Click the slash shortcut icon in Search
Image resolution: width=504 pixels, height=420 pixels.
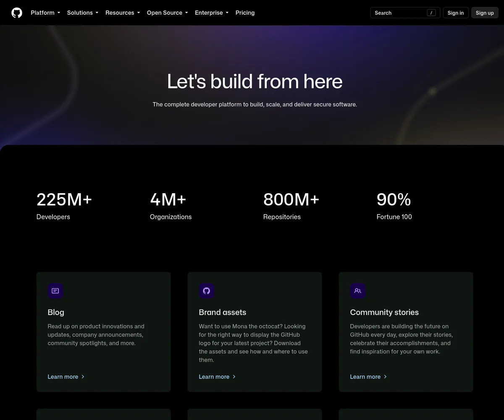point(431,13)
